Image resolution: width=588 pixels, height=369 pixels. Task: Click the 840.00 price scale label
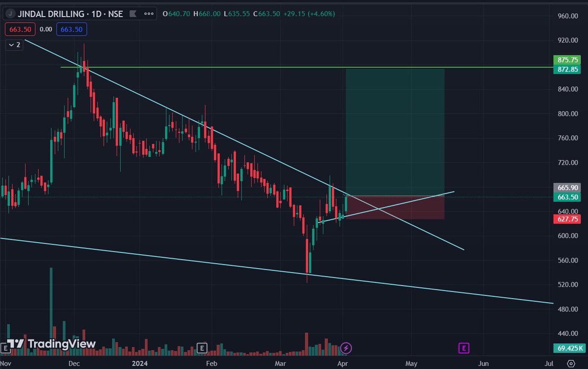(x=568, y=89)
